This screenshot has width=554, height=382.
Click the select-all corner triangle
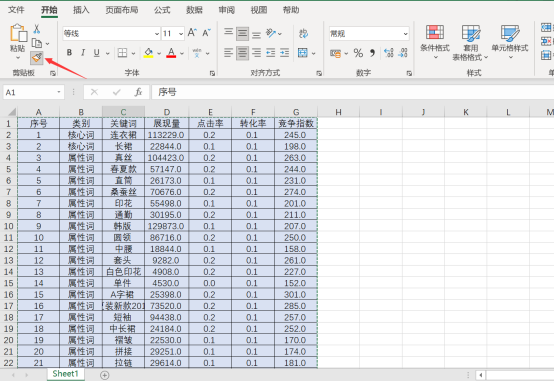click(x=12, y=112)
